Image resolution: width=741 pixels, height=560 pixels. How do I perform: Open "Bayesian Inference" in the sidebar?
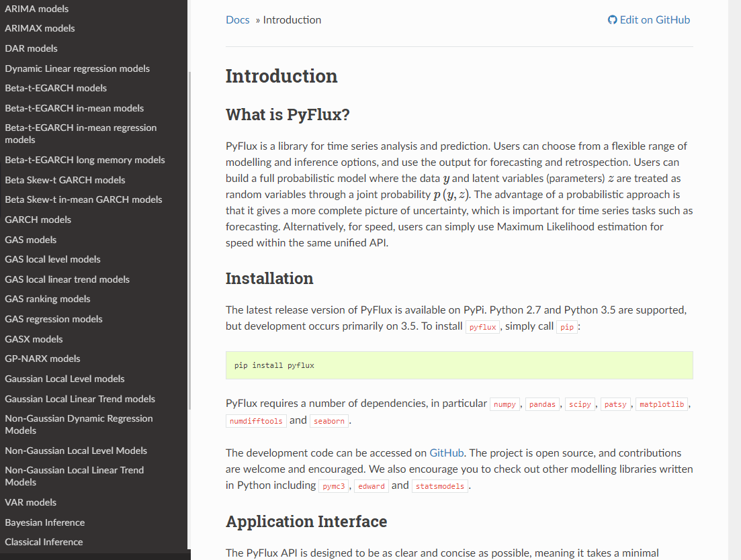tap(44, 522)
